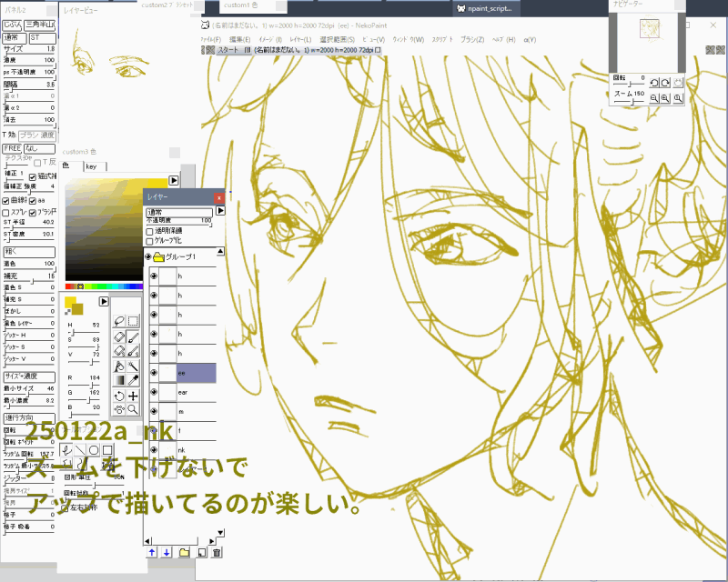728x582 pixels.
Task: Select the magnifier zoom tool in toolbox
Action: click(133, 409)
